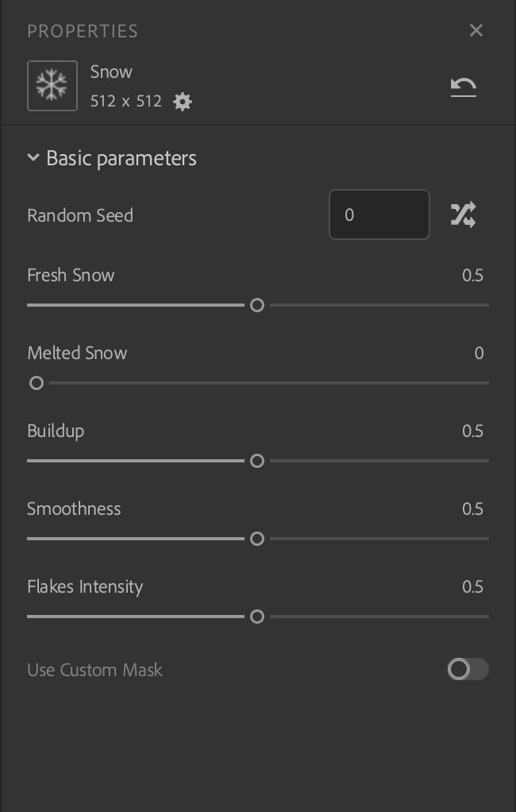Click the Smoothness slider handle
516x812 pixels.
[x=257, y=539]
